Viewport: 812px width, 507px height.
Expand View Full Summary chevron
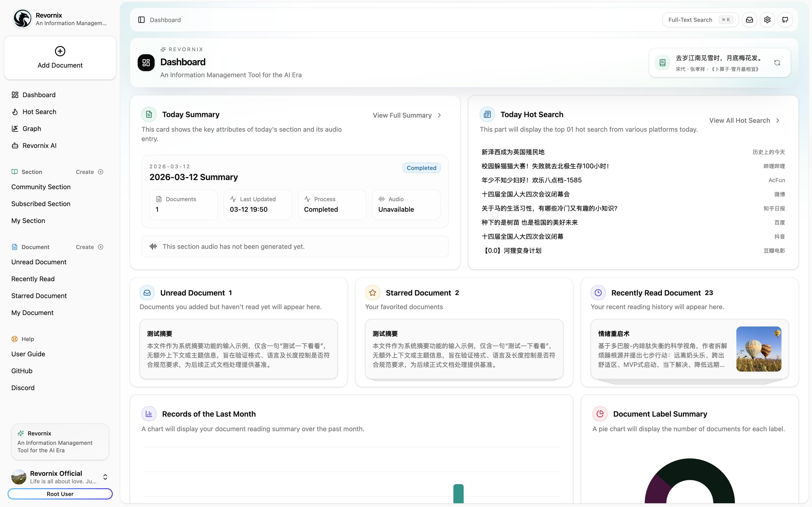tap(440, 115)
